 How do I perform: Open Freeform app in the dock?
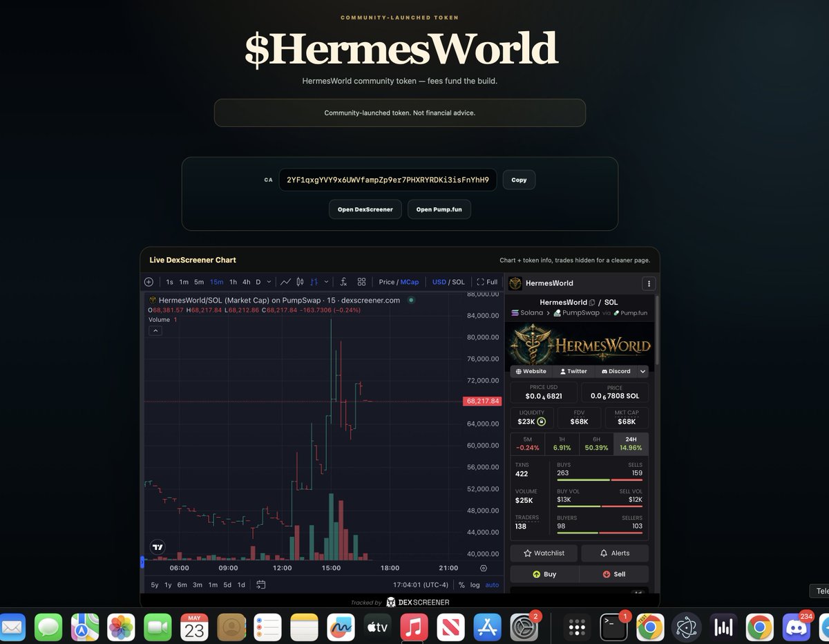(341, 627)
